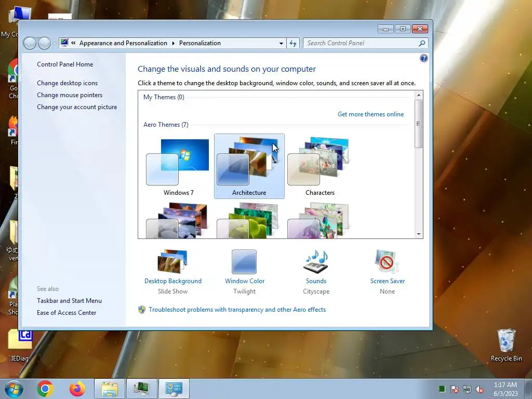Click the Forward navigation arrow
532x399 pixels.
click(44, 43)
